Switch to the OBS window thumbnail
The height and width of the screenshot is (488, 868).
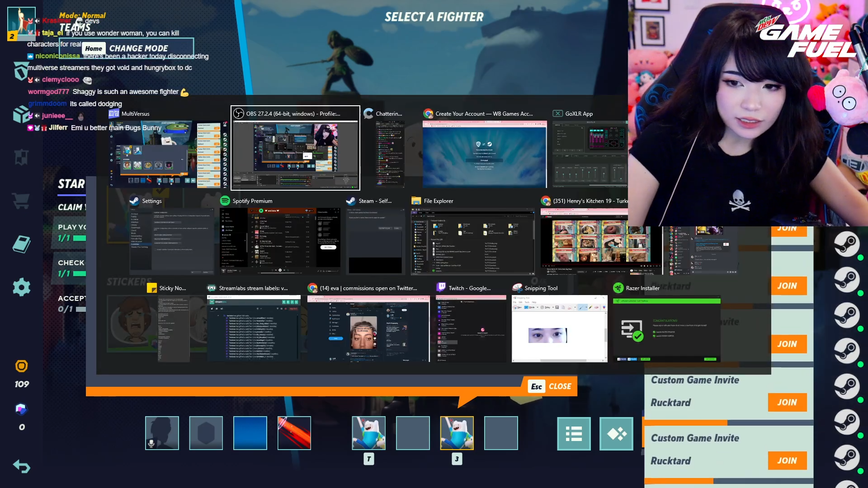(x=295, y=154)
